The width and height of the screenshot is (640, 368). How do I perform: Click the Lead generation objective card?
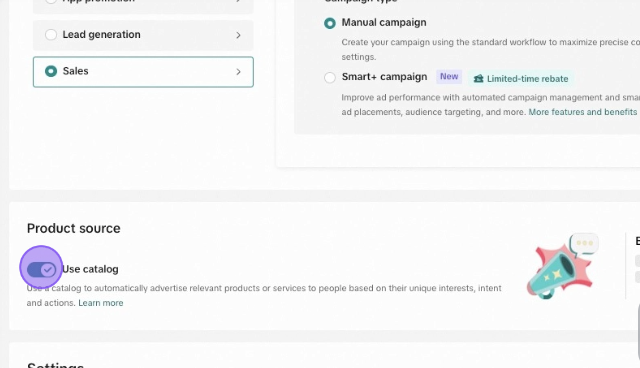click(x=143, y=35)
